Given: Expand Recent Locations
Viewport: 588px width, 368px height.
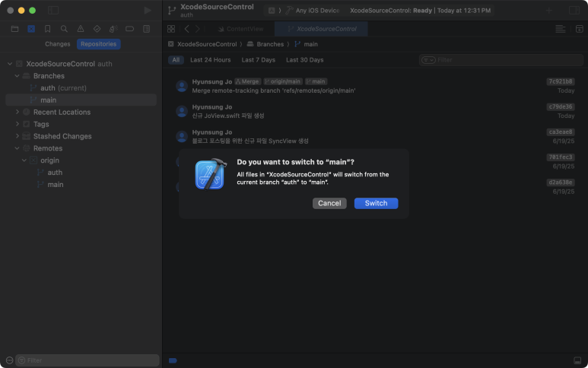Looking at the screenshot, I should click(x=17, y=112).
